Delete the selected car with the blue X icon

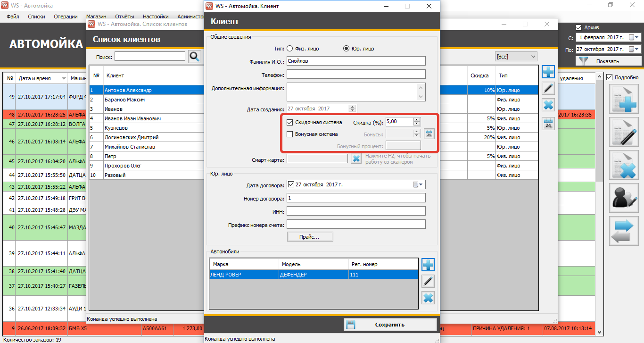pyautogui.click(x=428, y=298)
